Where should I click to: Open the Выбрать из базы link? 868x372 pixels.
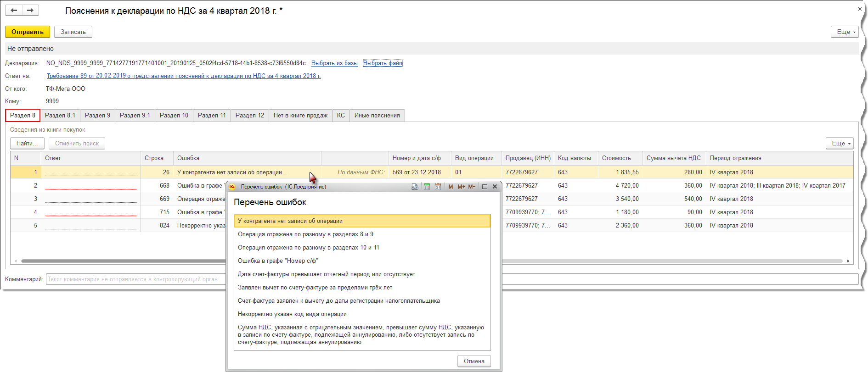(334, 63)
